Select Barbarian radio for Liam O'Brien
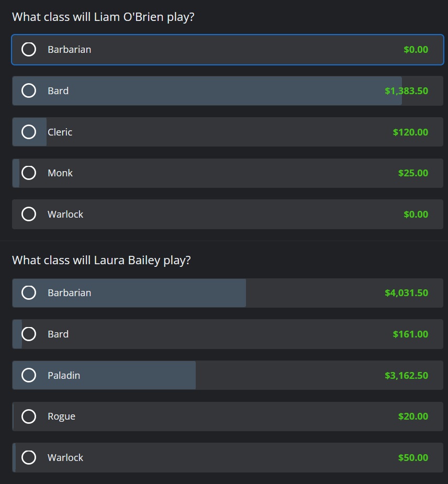Screen dimensions: 448x484 (29, 49)
